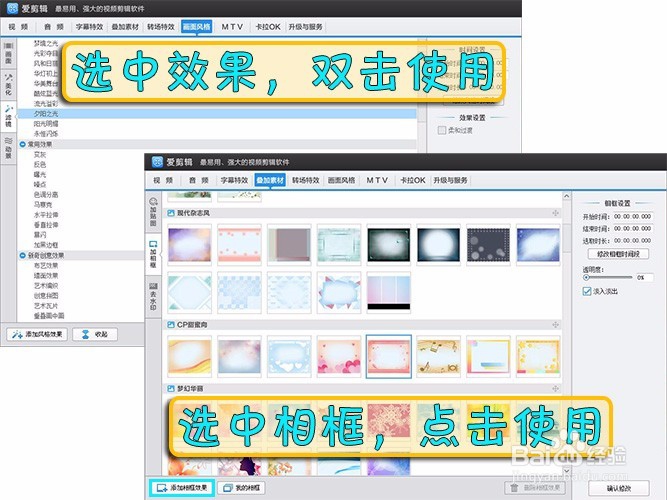
Task: Click 我的相框 button
Action: (x=241, y=488)
